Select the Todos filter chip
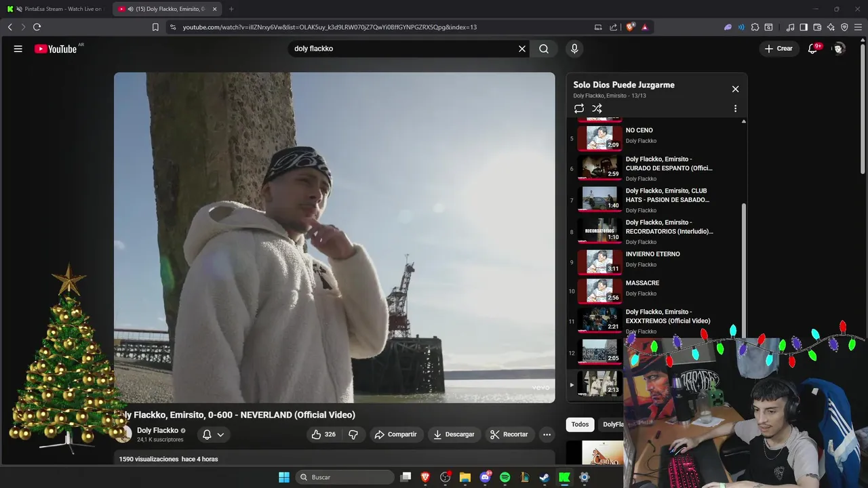 580,424
